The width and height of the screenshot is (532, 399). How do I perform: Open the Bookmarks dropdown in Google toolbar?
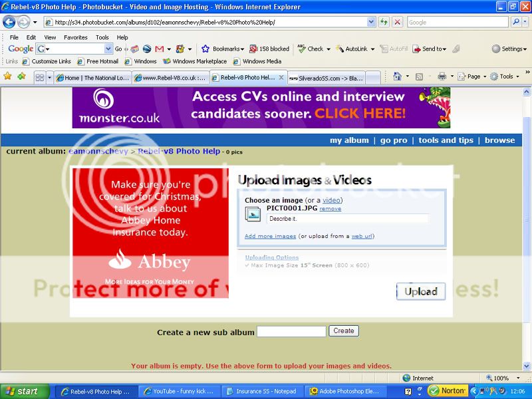coord(222,49)
